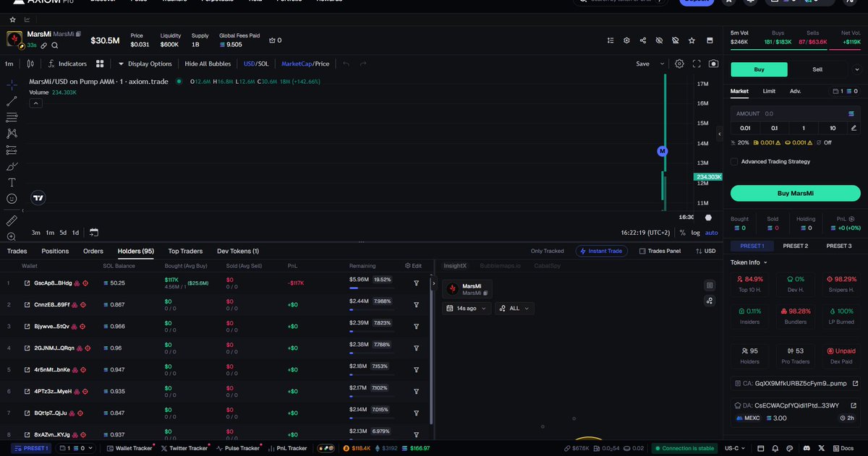Toggle Instant Trade mode

pyautogui.click(x=602, y=251)
